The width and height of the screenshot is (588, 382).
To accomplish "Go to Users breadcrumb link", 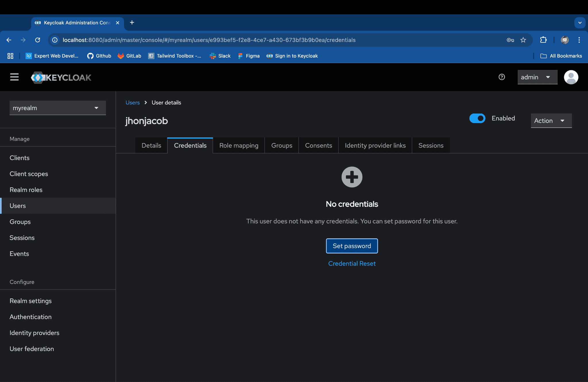I will click(132, 102).
